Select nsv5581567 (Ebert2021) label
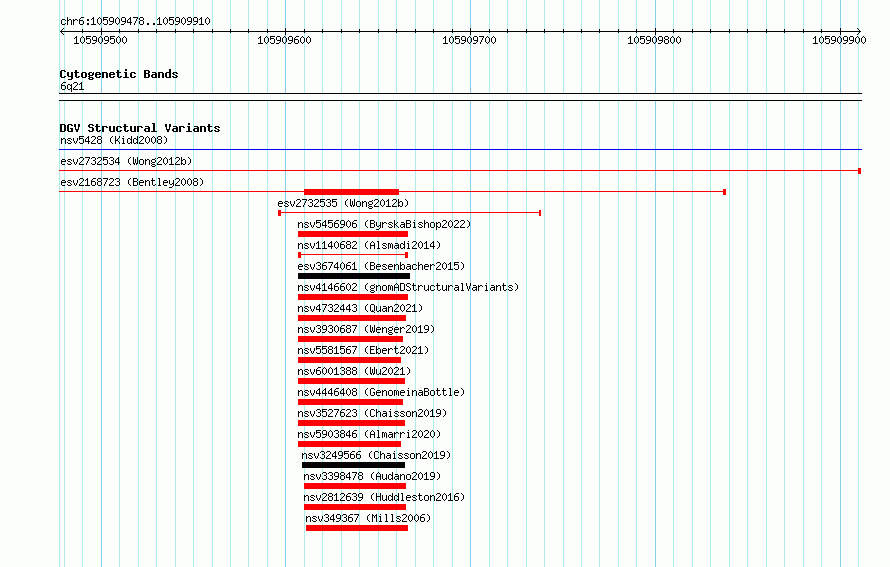This screenshot has width=890, height=567. click(363, 350)
